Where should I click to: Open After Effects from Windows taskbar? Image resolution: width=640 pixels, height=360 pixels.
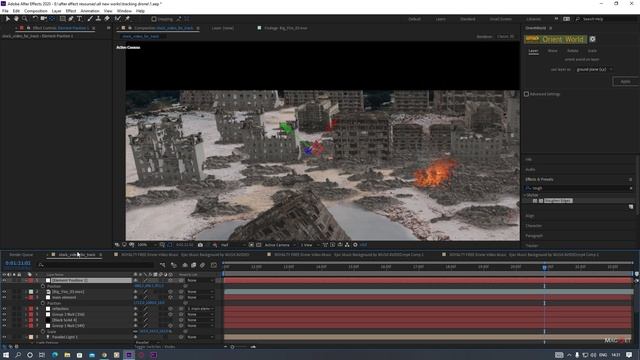pyautogui.click(x=129, y=355)
